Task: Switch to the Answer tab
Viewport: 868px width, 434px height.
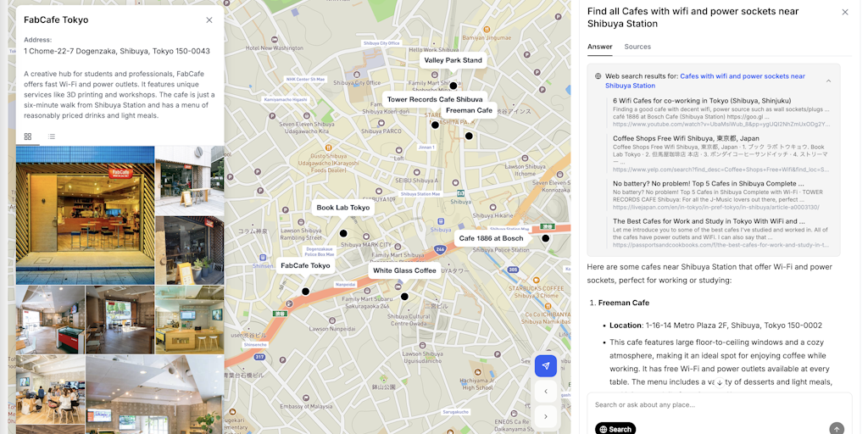Action: tap(599, 47)
